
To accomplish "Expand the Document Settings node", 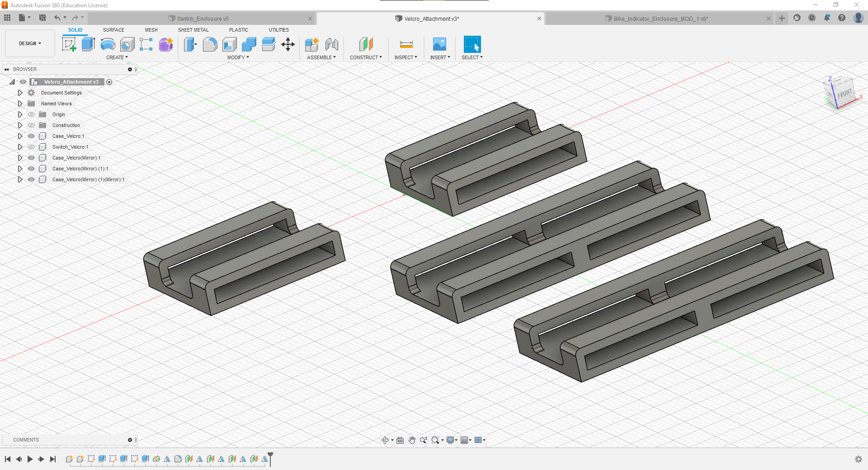I will [x=20, y=93].
